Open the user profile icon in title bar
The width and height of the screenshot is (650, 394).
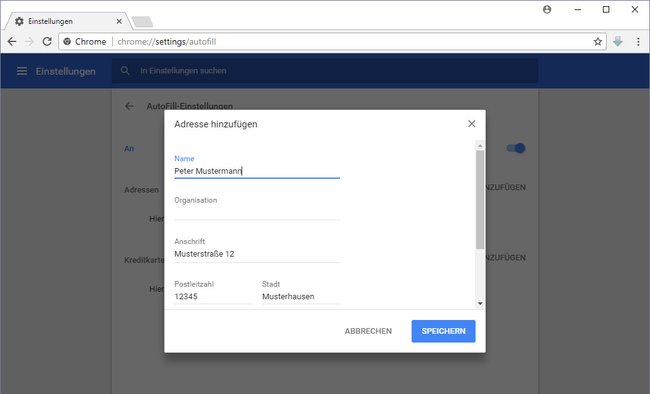pyautogui.click(x=547, y=10)
